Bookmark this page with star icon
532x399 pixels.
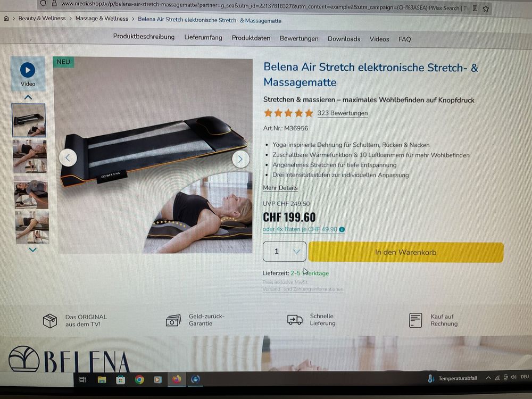[486, 9]
